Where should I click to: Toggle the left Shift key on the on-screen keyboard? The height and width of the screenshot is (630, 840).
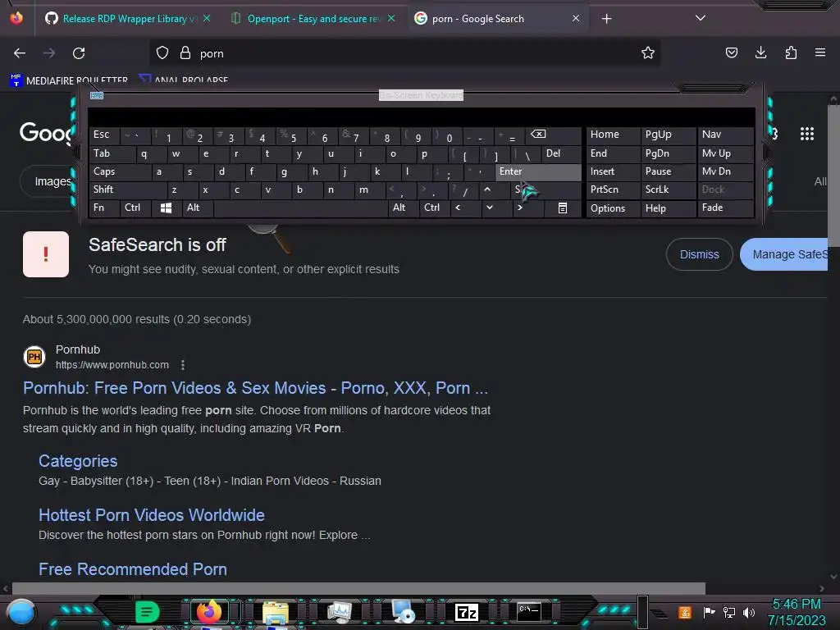[x=127, y=189]
